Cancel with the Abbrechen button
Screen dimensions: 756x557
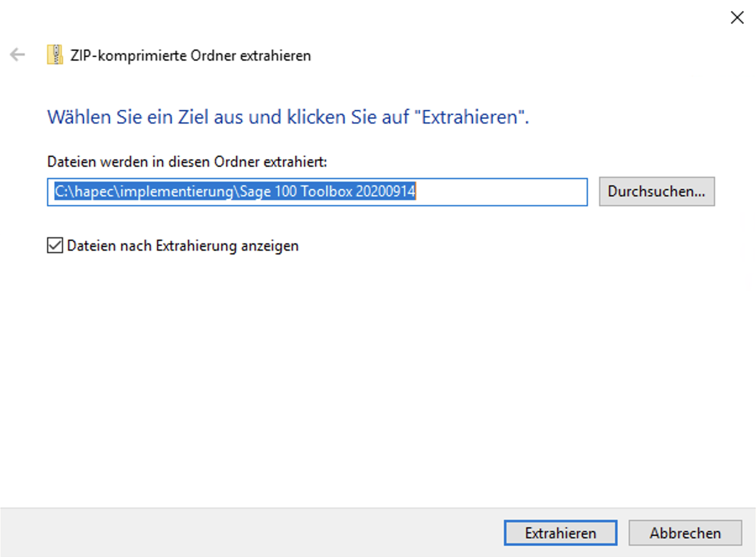tap(684, 533)
